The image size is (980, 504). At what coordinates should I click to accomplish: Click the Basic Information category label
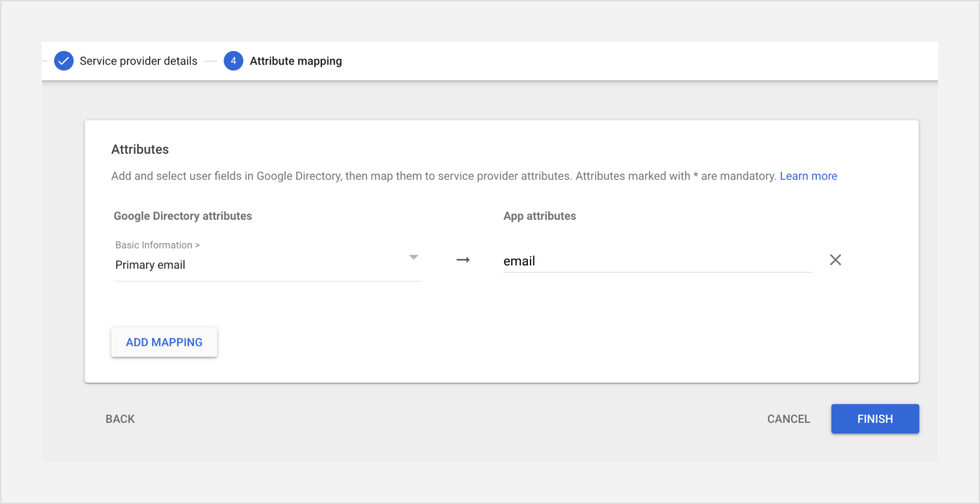pos(157,245)
